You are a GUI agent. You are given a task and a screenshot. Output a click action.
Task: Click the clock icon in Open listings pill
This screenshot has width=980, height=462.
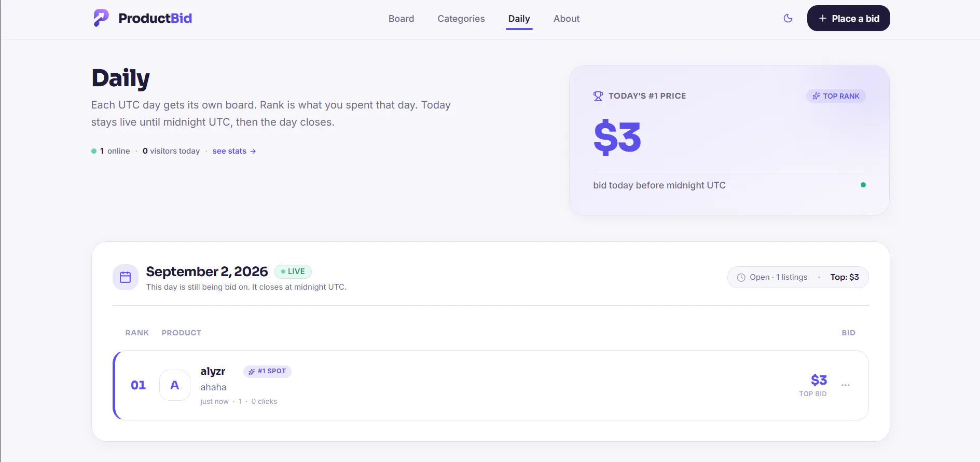(x=741, y=277)
